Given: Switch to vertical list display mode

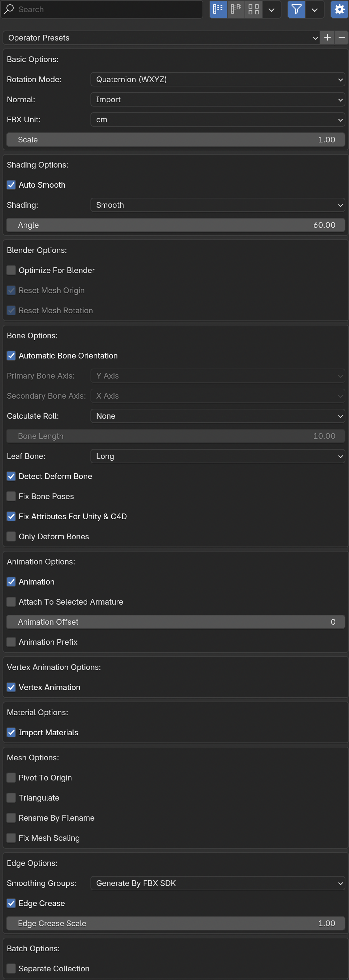Looking at the screenshot, I should 218,9.
